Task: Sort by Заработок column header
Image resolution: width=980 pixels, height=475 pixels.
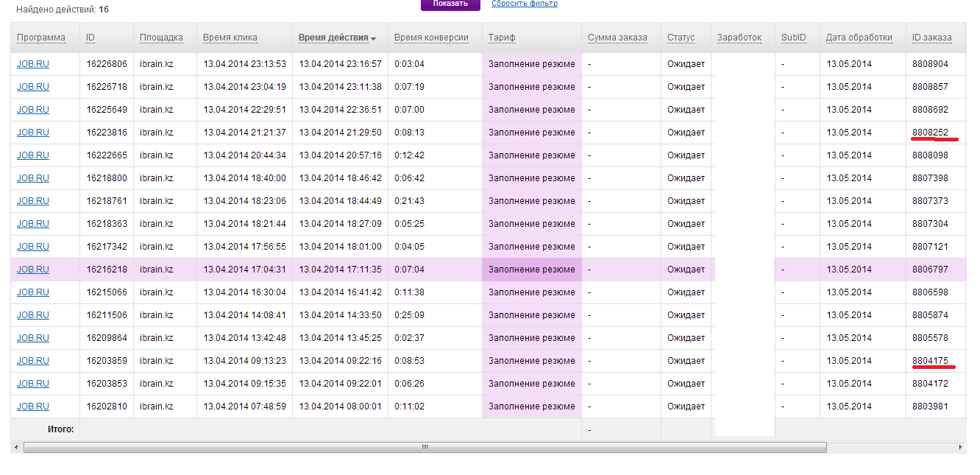Action: tap(739, 38)
